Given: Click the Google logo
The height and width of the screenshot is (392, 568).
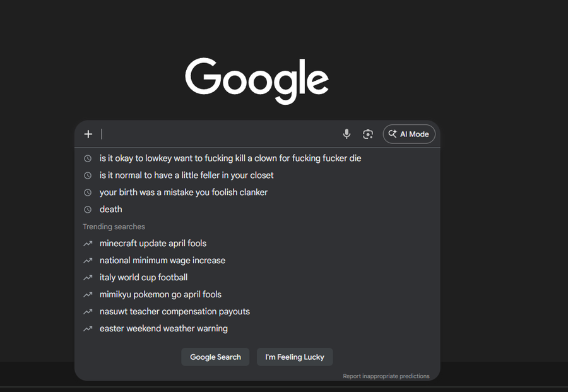Looking at the screenshot, I should tap(257, 81).
